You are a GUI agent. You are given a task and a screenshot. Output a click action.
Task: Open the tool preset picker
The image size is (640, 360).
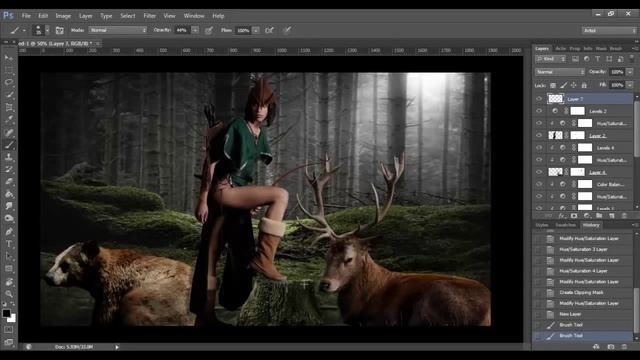(17, 30)
